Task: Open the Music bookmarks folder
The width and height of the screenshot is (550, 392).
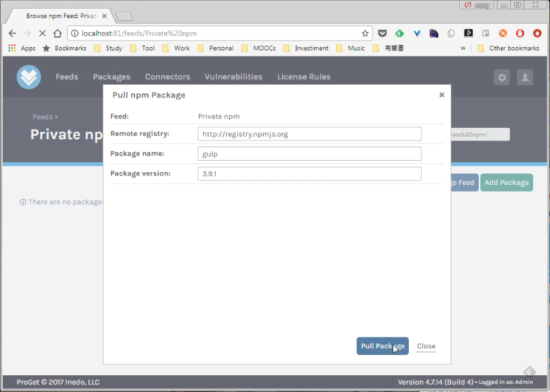Action: [x=350, y=48]
